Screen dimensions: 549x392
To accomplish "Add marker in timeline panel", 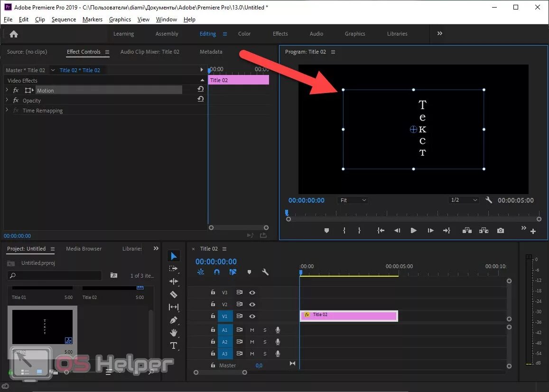I will coord(249,272).
